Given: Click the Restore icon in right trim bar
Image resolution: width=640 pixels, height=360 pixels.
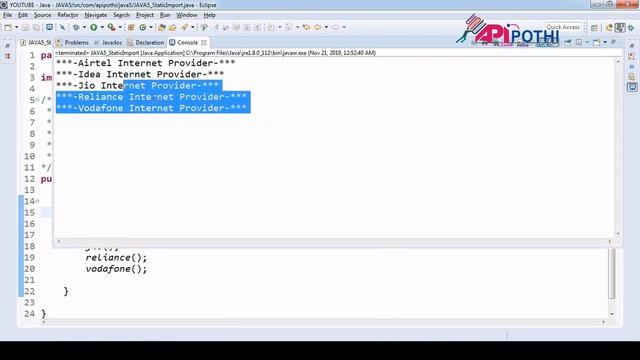Looking at the screenshot, I should 632,46.
